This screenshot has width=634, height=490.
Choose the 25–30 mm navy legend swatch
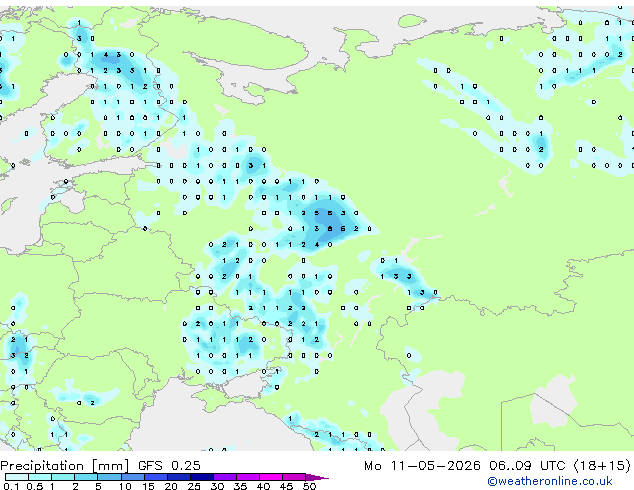click(202, 477)
